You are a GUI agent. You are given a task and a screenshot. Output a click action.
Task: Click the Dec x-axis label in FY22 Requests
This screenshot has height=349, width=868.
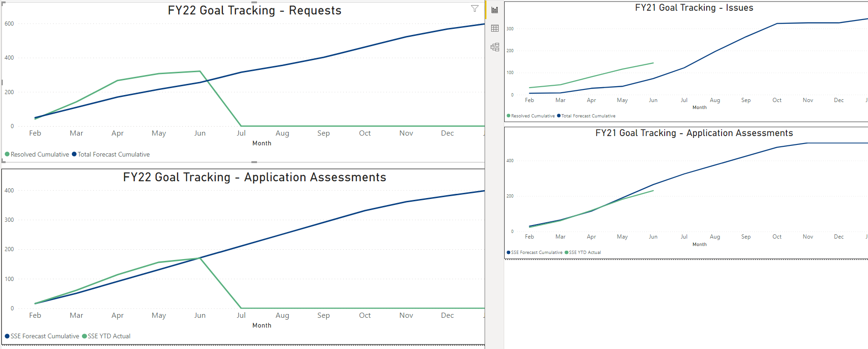click(x=447, y=133)
